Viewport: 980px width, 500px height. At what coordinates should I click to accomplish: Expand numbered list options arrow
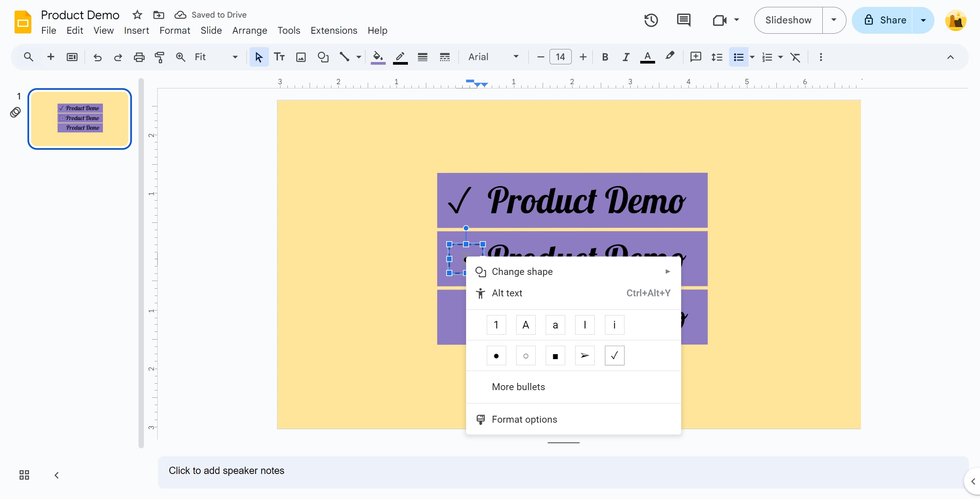tap(781, 57)
